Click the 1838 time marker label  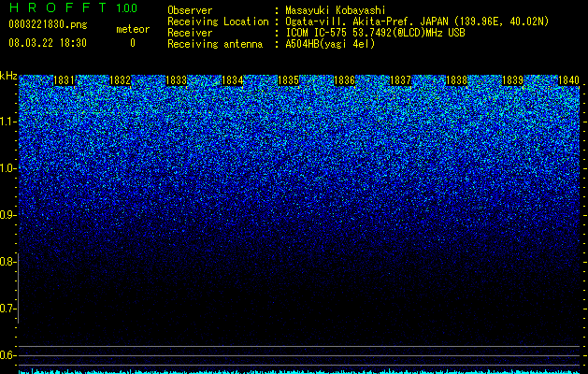coord(457,80)
